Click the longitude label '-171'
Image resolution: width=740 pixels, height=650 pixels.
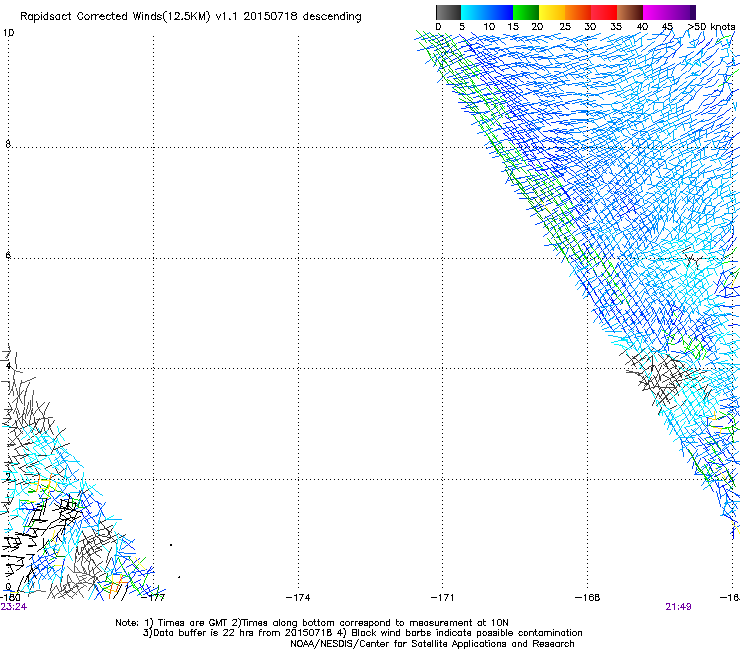point(442,598)
